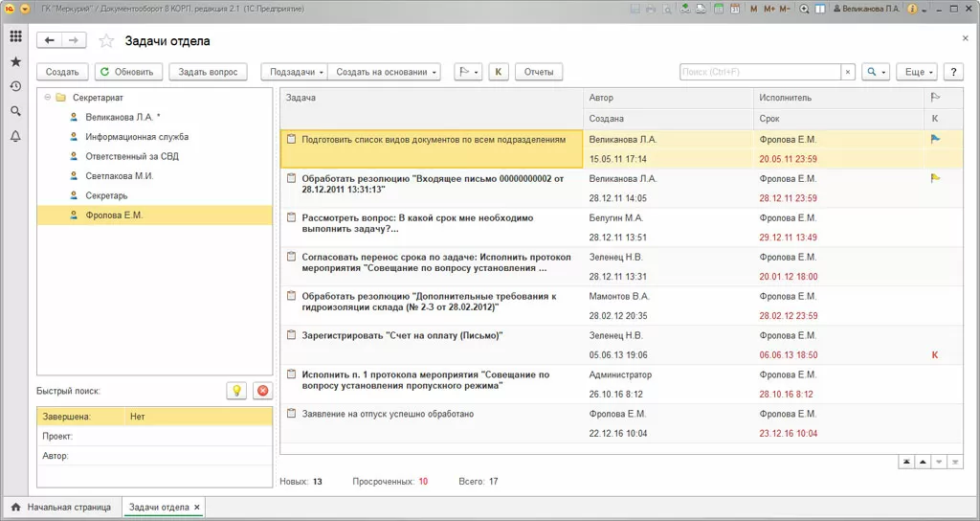Image resolution: width=980 pixels, height=521 pixels.
Task: Add Задачи отдела to favorites star
Action: click(x=107, y=41)
